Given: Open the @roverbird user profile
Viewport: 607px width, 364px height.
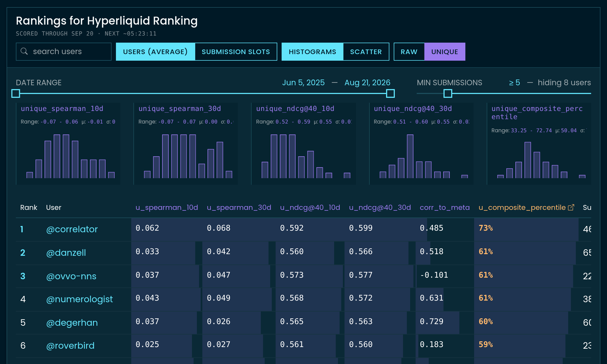Looking at the screenshot, I should click(x=70, y=346).
